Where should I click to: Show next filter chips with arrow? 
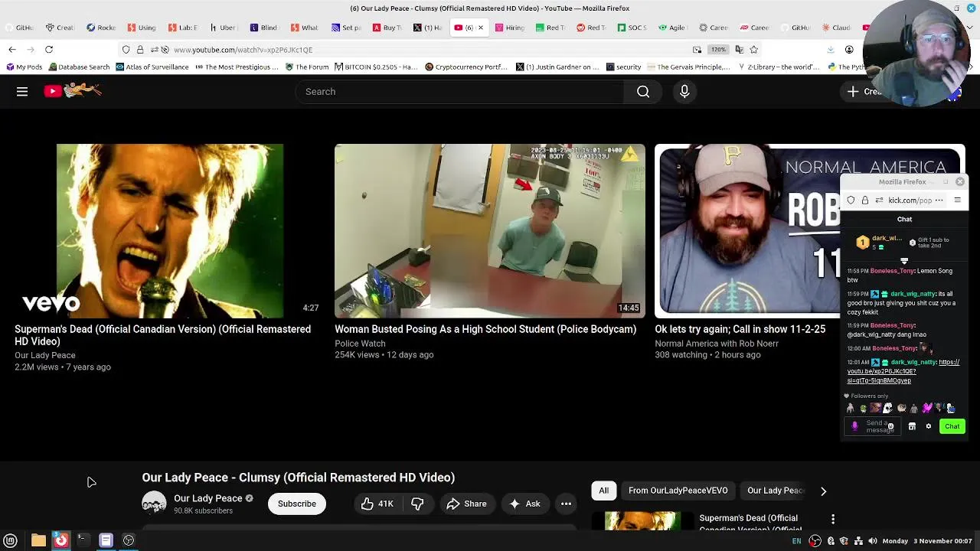click(x=823, y=491)
